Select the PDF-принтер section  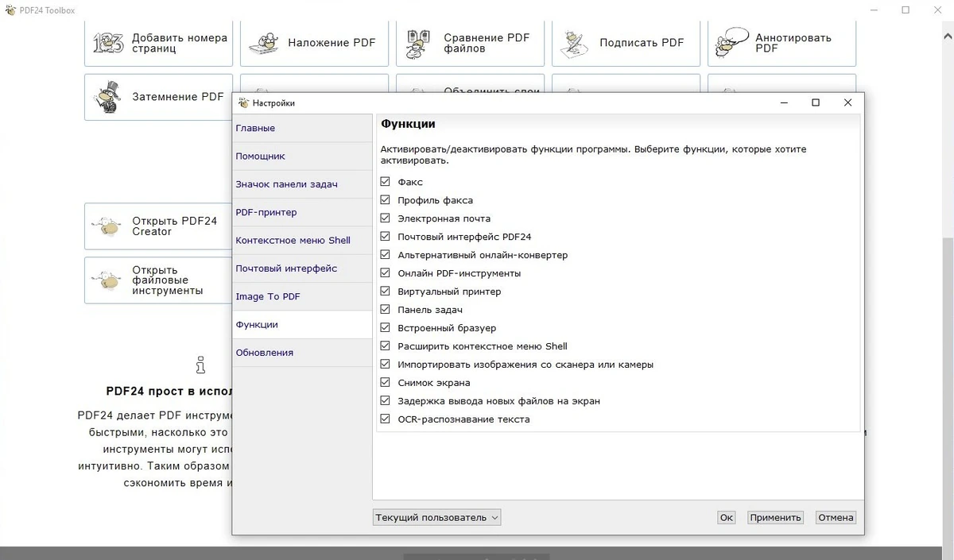(302, 212)
